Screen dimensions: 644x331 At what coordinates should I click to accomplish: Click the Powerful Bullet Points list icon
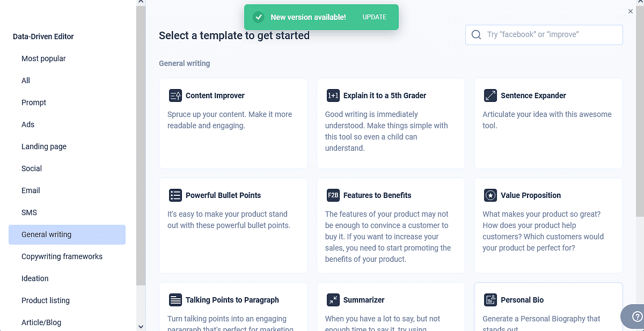tap(175, 195)
